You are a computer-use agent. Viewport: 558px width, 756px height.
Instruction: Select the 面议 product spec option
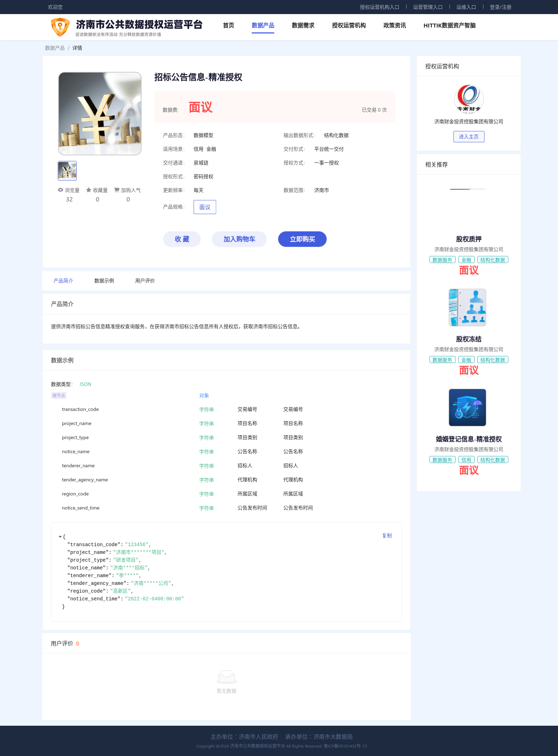pos(205,207)
